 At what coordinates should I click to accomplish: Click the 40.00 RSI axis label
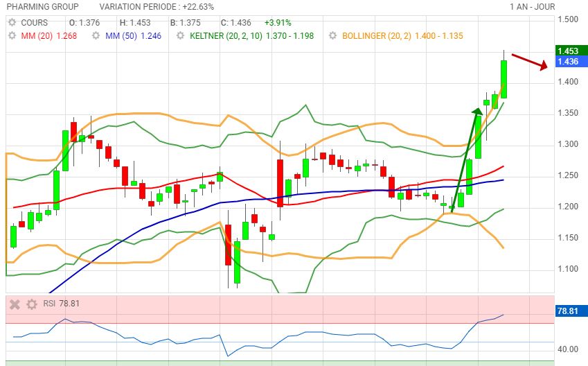click(x=568, y=349)
